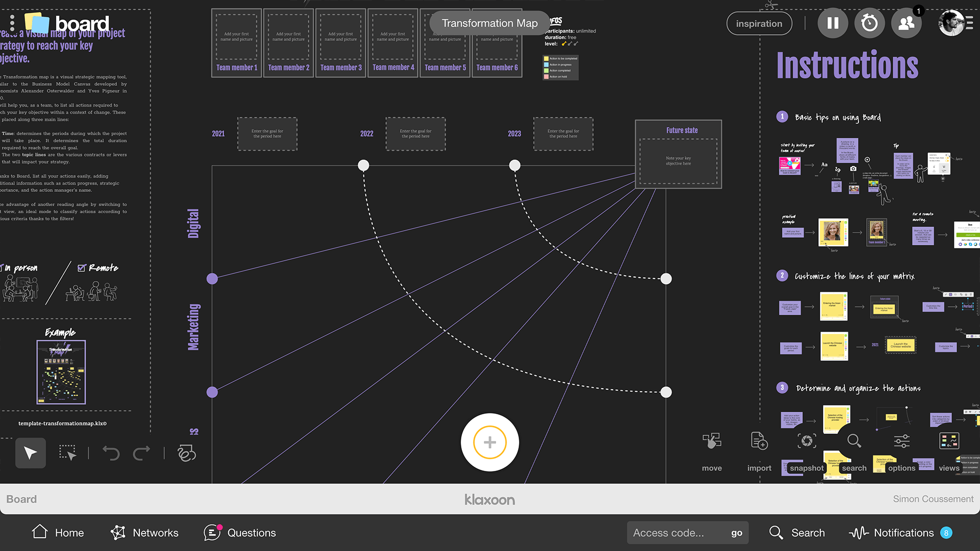Undo the last action

[112, 453]
